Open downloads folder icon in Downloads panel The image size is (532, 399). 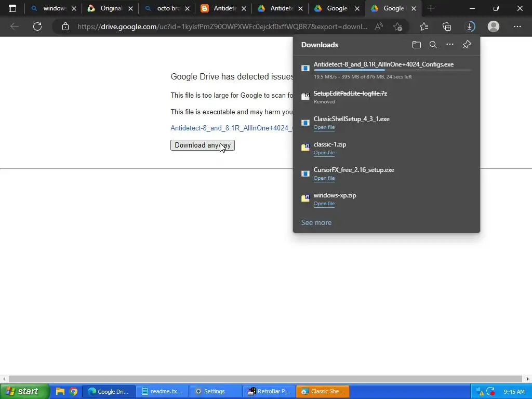[417, 45]
